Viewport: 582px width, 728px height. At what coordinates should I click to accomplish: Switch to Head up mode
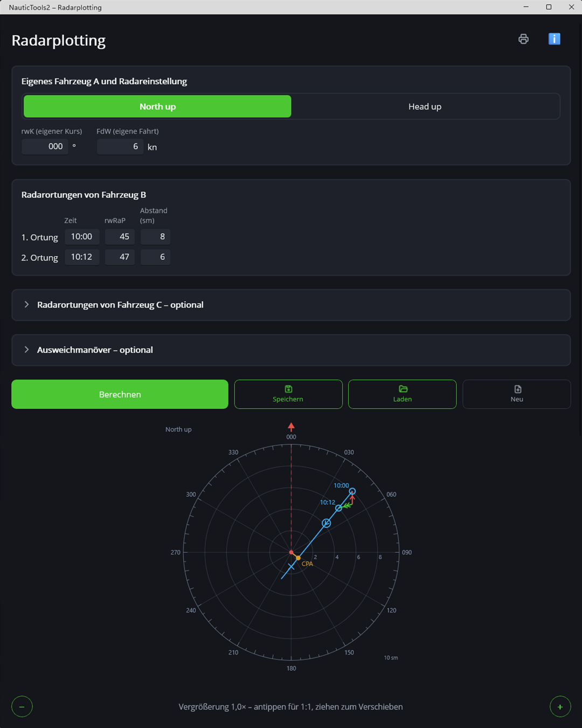[x=425, y=106]
